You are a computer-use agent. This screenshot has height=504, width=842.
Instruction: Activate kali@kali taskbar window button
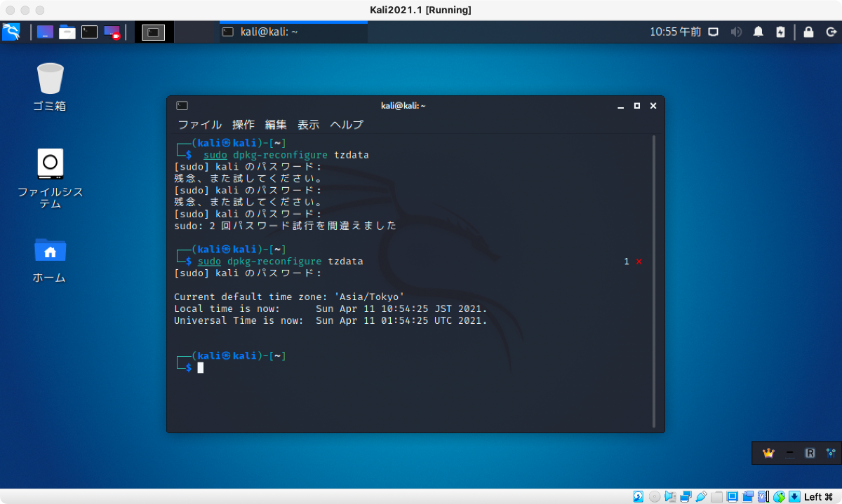293,32
